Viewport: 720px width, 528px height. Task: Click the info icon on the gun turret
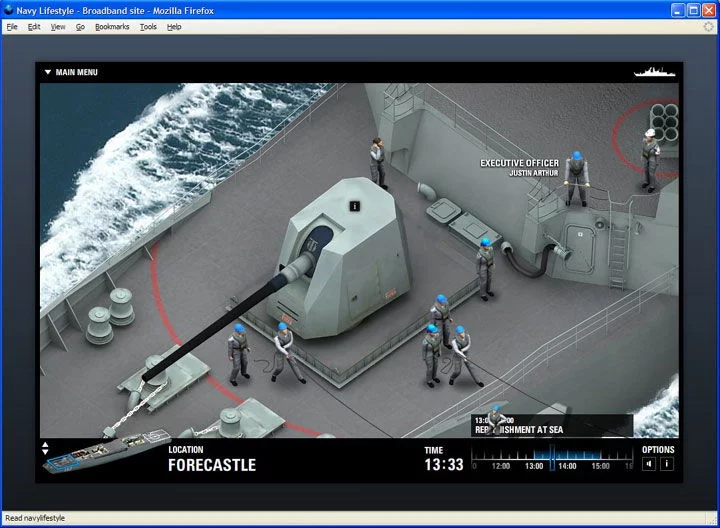click(354, 205)
